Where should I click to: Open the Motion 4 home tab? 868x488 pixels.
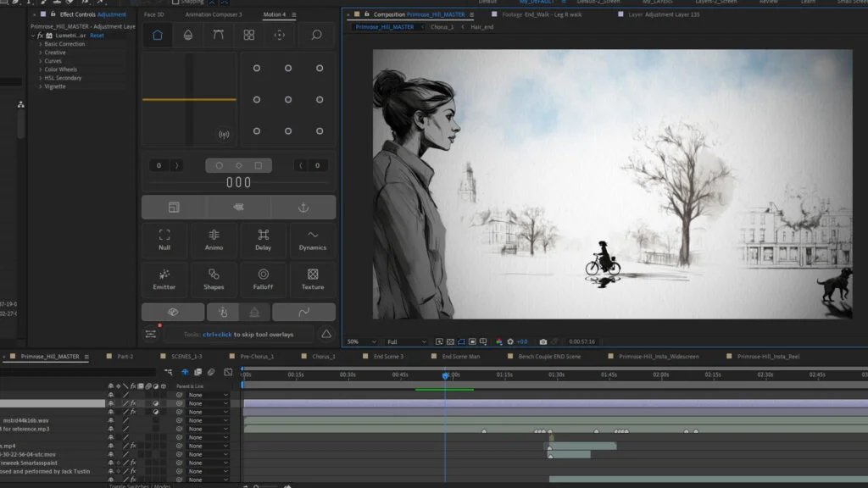tap(158, 36)
